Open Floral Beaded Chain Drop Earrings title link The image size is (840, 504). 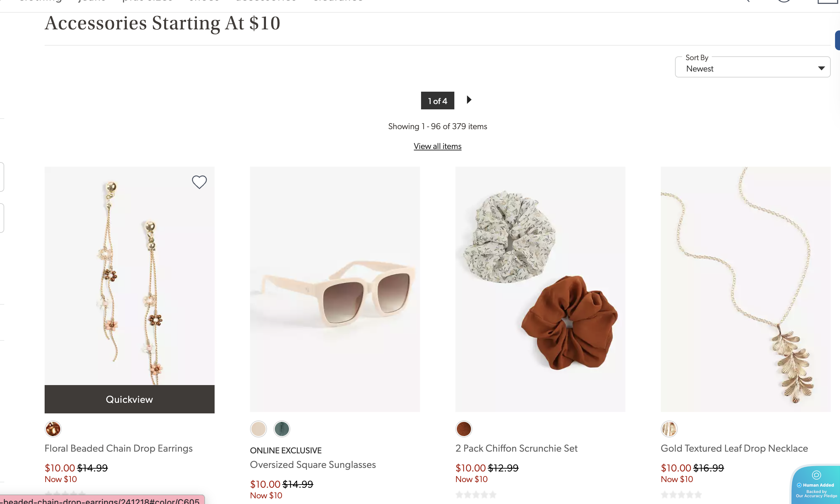point(119,448)
